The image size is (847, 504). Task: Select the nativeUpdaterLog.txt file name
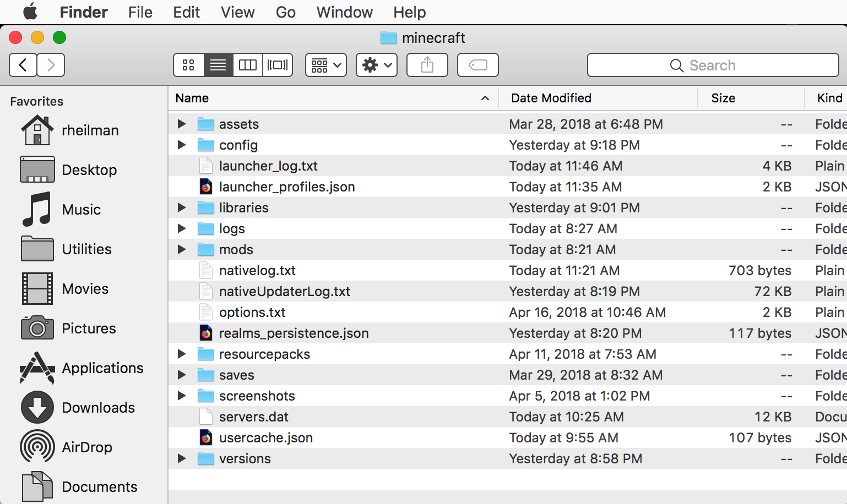pyautogui.click(x=285, y=291)
